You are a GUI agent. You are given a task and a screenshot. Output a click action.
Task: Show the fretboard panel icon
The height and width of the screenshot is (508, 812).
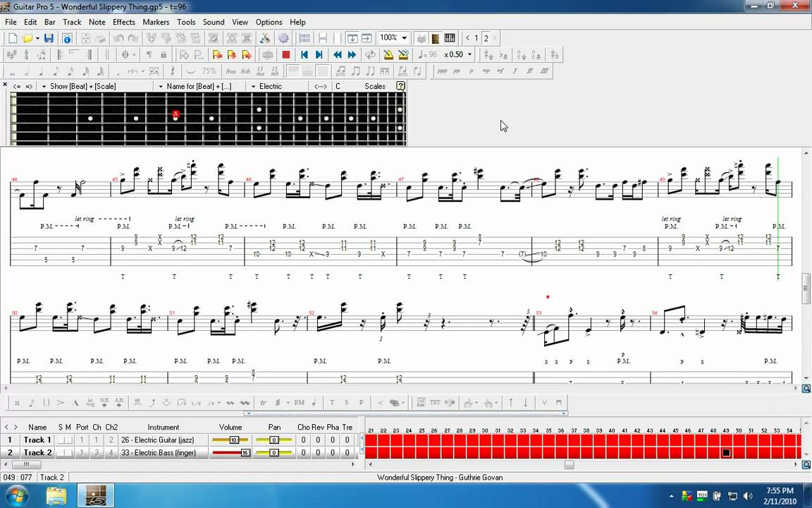click(436, 38)
